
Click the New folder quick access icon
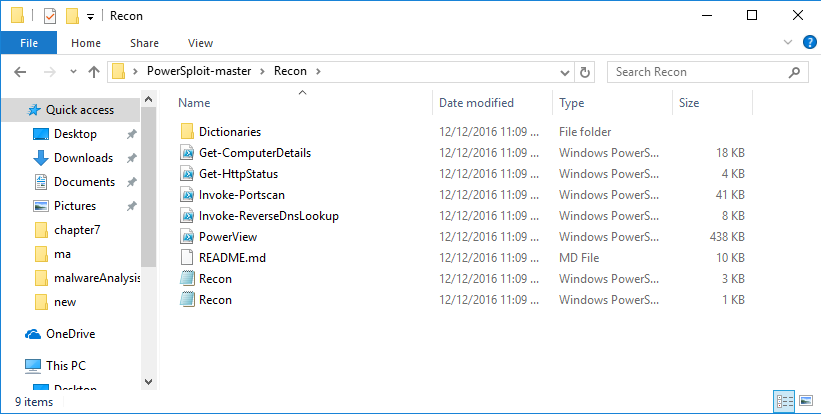coord(72,16)
